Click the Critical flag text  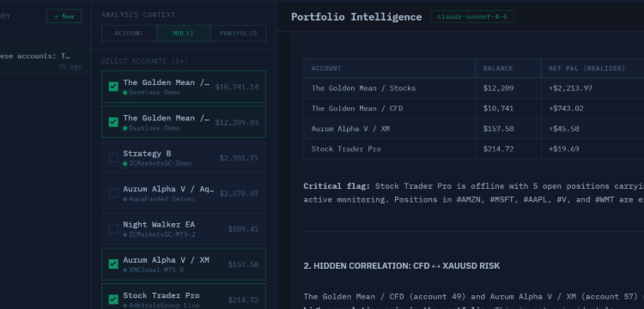coord(337,186)
